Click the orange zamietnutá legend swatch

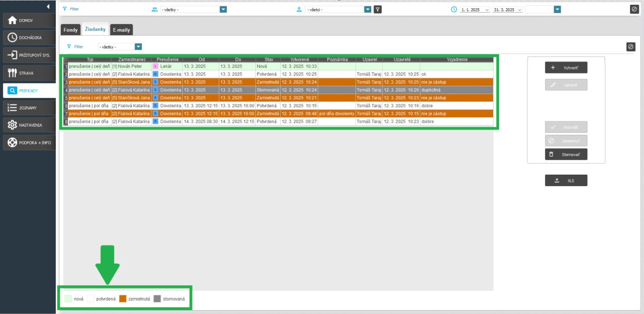[x=122, y=299]
